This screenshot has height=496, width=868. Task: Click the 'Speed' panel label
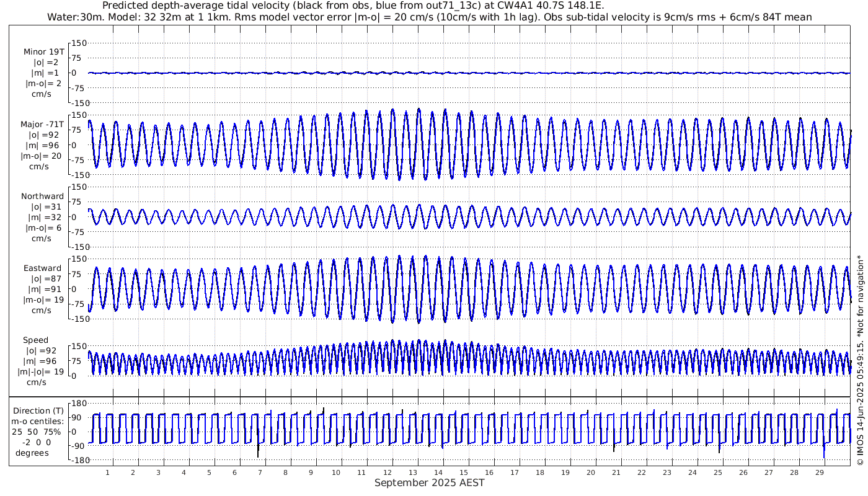[x=36, y=340]
